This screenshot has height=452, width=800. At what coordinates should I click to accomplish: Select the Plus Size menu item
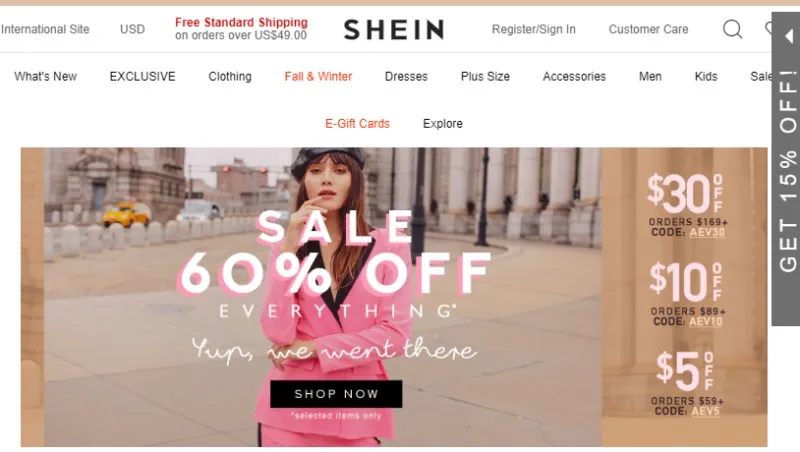coord(485,77)
